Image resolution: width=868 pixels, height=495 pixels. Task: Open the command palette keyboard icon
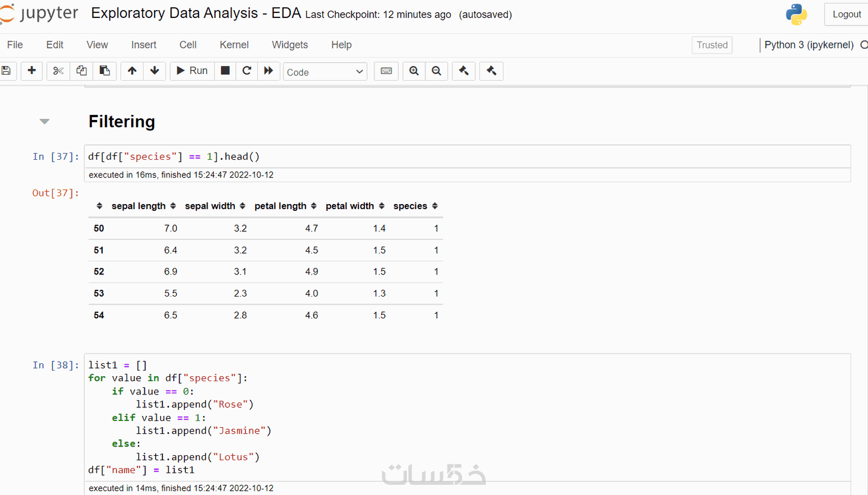386,71
